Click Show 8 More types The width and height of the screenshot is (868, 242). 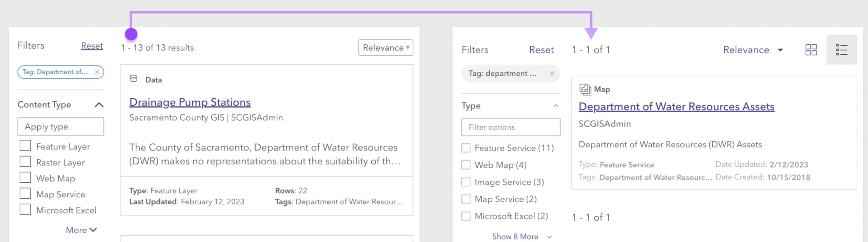521,237
